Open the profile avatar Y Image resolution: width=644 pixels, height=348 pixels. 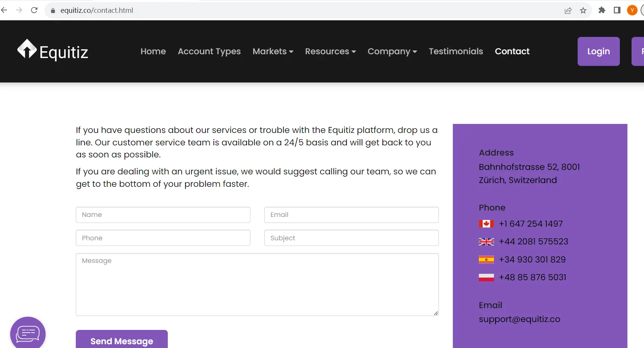pos(632,10)
